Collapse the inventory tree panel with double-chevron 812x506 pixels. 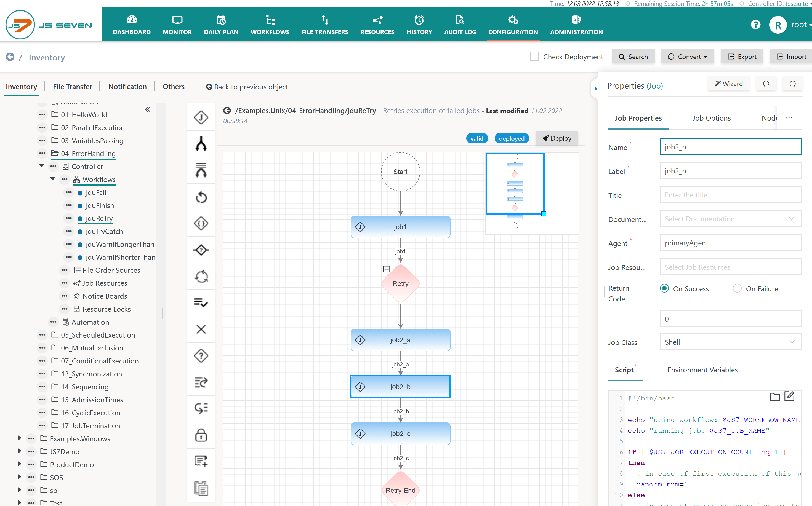point(148,109)
